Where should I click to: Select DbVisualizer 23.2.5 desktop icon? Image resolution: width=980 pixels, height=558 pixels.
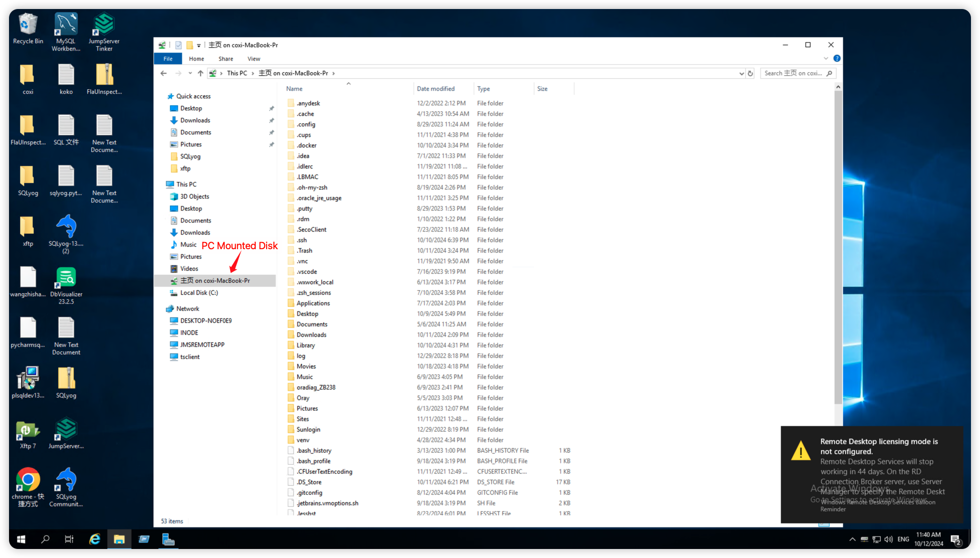coord(66,286)
